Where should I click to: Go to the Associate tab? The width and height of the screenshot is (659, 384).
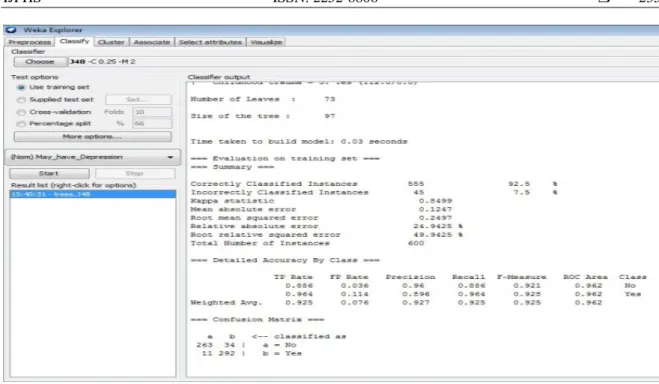pos(152,42)
